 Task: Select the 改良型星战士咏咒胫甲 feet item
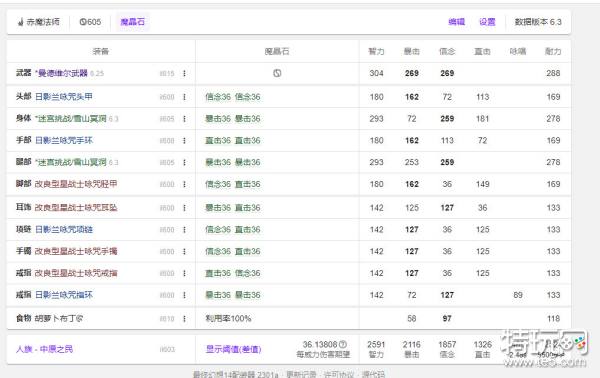coord(76,184)
